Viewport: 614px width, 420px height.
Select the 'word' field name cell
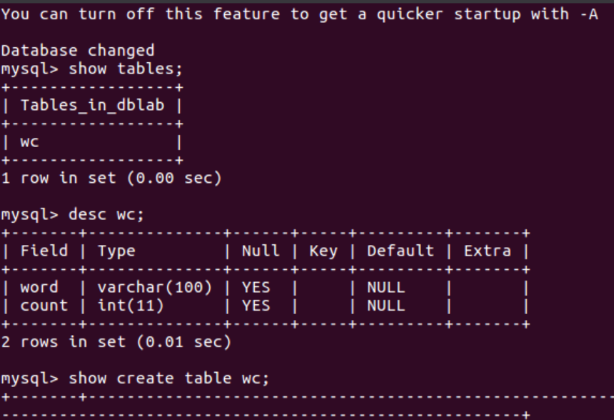38,288
